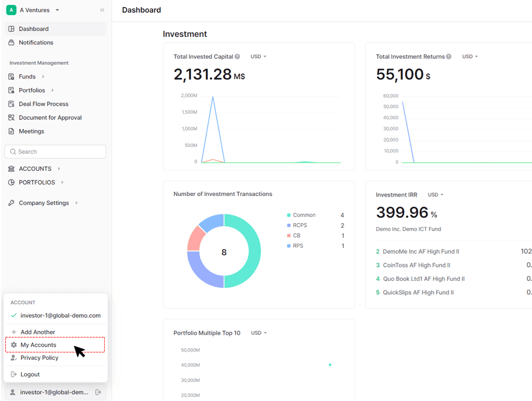Open the A Ventures workspace dropdown

click(x=33, y=10)
